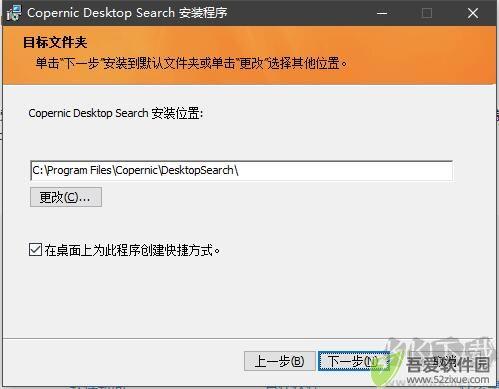Click the 在桌面上为此程序创建快捷方式 label text

(133, 250)
